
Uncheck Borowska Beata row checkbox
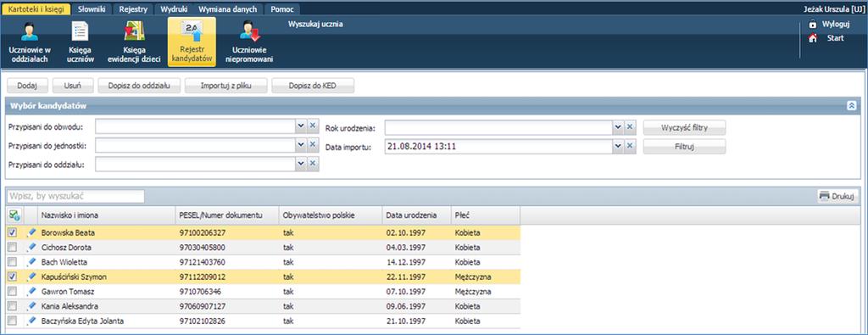click(x=13, y=232)
